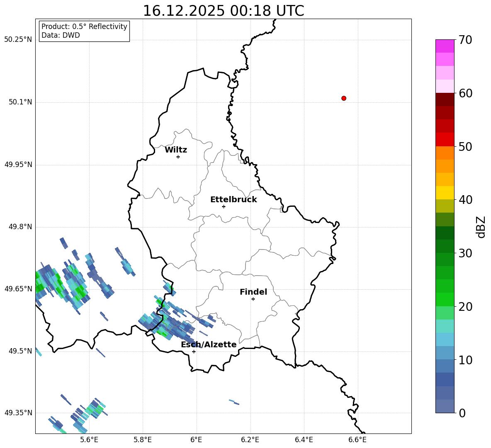Click the Ettelbruck city label
Image resolution: width=491 pixels, height=448 pixels.
pyautogui.click(x=233, y=200)
